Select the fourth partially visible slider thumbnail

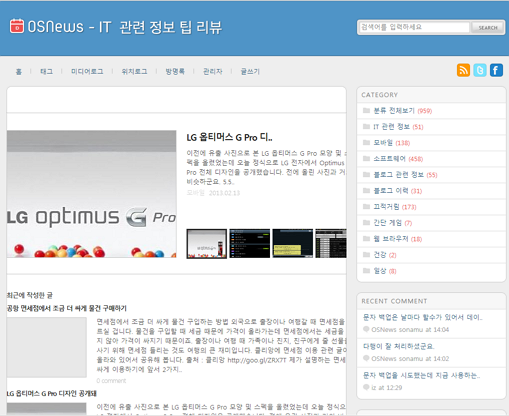point(331,243)
